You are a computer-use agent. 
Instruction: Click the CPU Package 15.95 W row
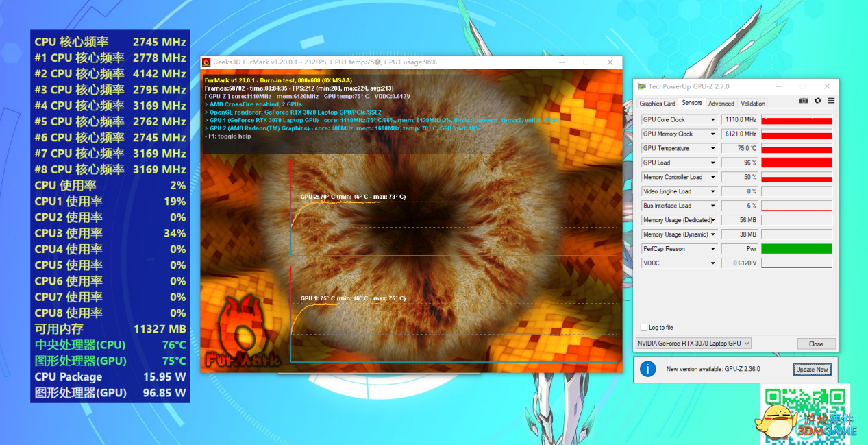tap(110, 376)
